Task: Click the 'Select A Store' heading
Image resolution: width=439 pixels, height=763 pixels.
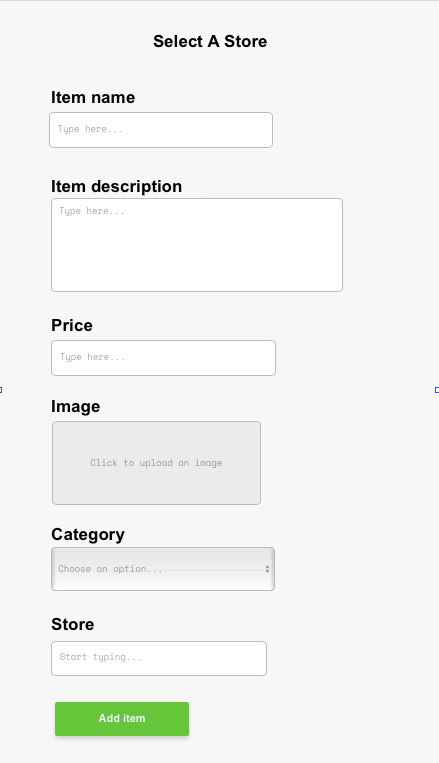Action: click(x=210, y=41)
